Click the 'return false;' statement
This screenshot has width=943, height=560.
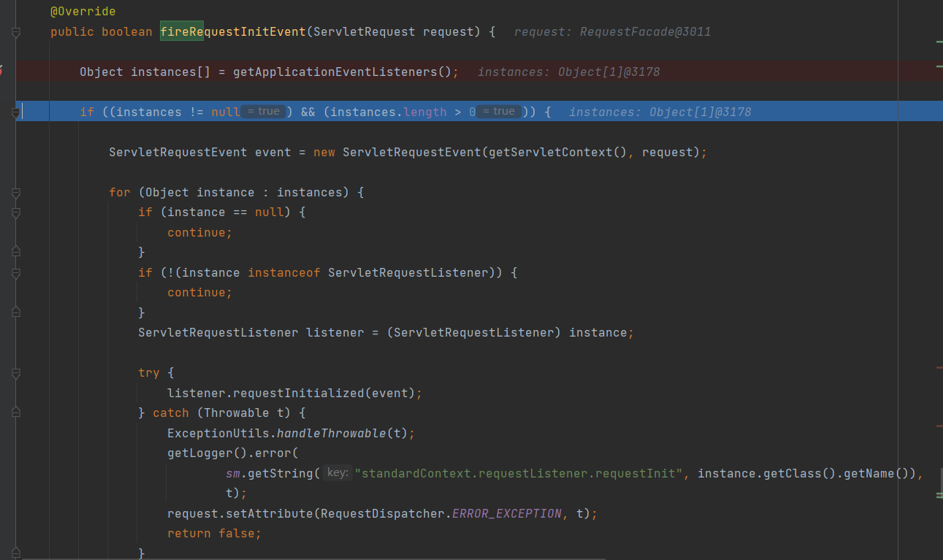(214, 533)
